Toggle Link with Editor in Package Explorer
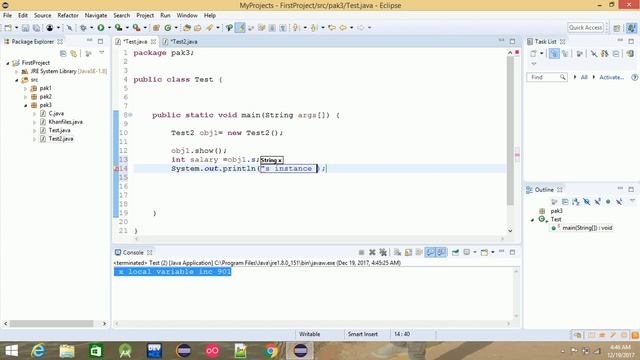 pos(73,53)
